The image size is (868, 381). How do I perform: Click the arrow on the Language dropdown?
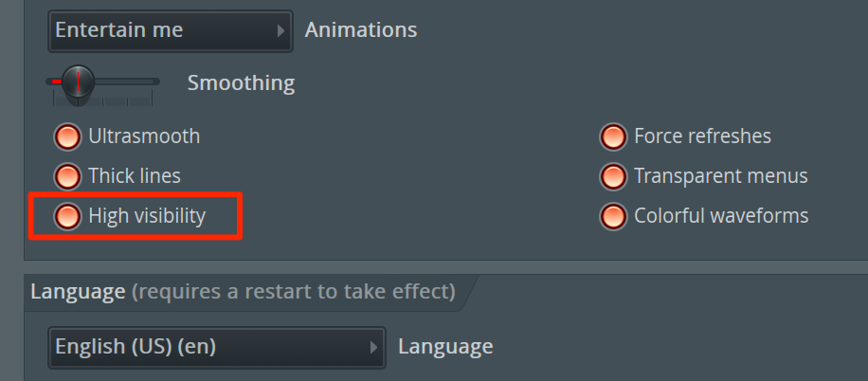[x=374, y=348]
